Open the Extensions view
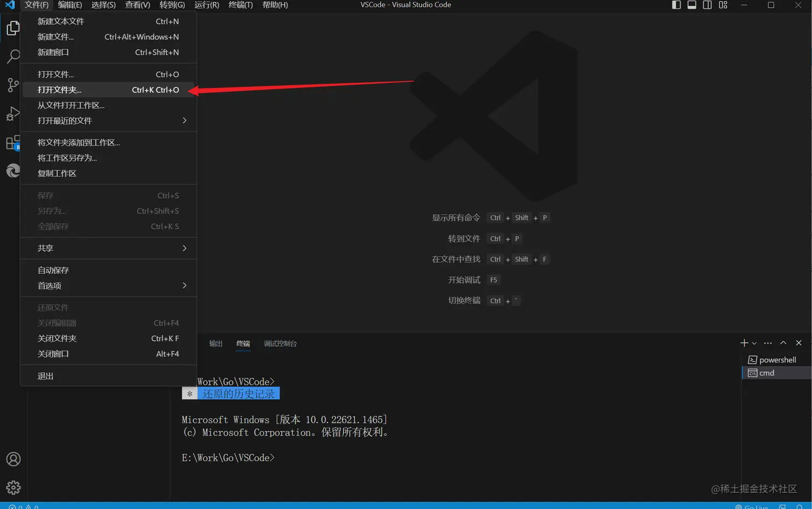Screen dimensions: 812x509 pos(13,142)
